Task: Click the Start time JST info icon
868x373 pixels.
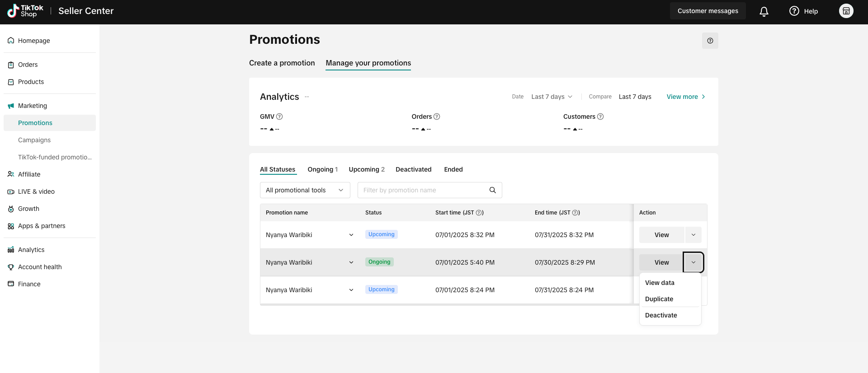Action: tap(479, 213)
